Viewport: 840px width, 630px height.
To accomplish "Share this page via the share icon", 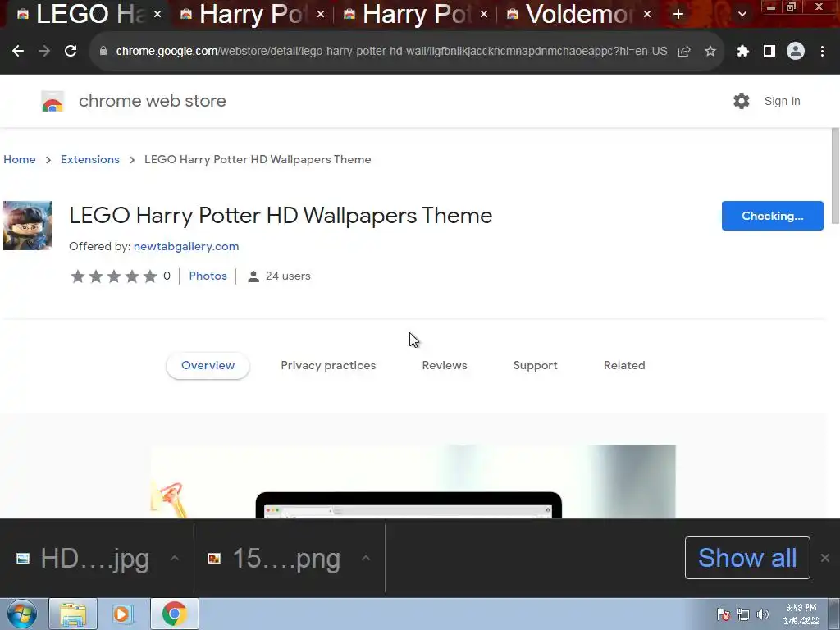I will click(684, 51).
